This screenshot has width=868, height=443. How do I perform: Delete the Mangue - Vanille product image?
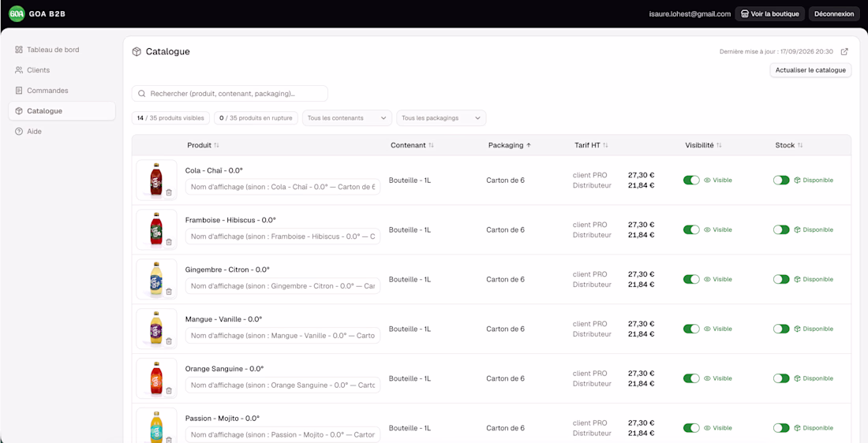click(x=169, y=341)
